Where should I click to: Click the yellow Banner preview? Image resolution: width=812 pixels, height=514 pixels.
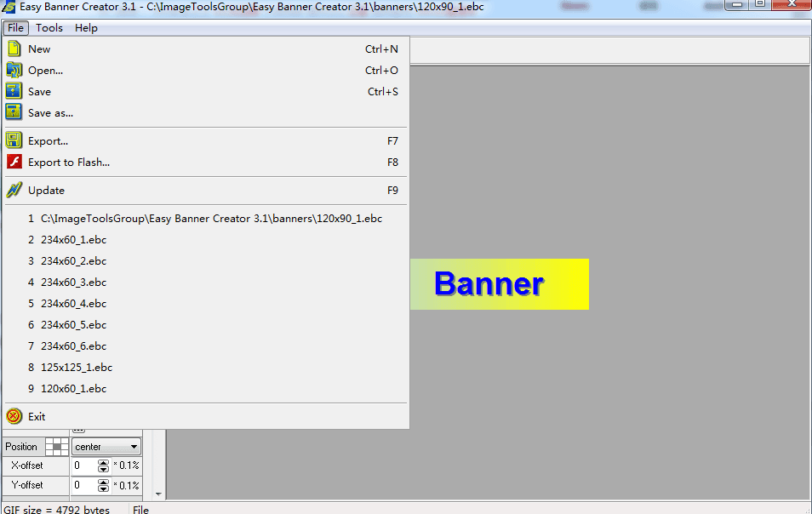click(x=500, y=283)
